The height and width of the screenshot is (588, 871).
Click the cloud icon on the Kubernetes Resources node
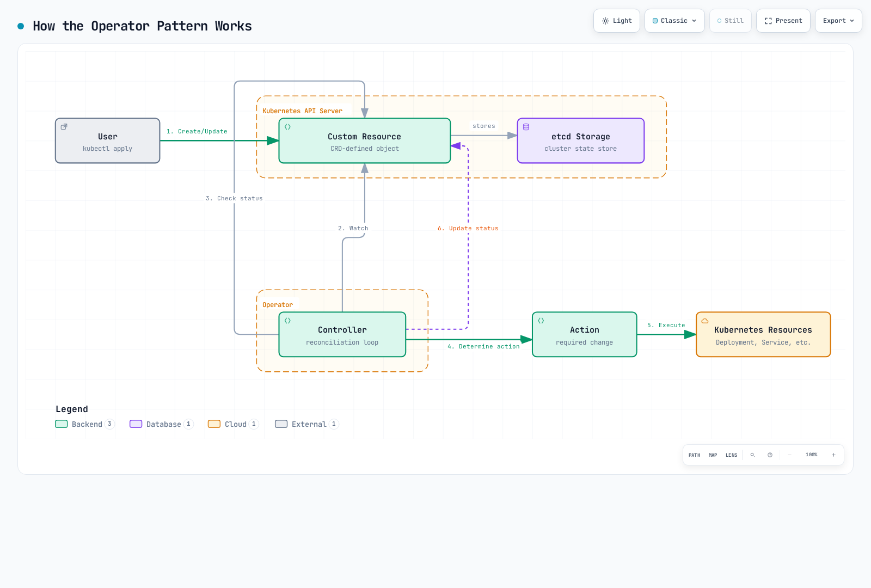[704, 321]
